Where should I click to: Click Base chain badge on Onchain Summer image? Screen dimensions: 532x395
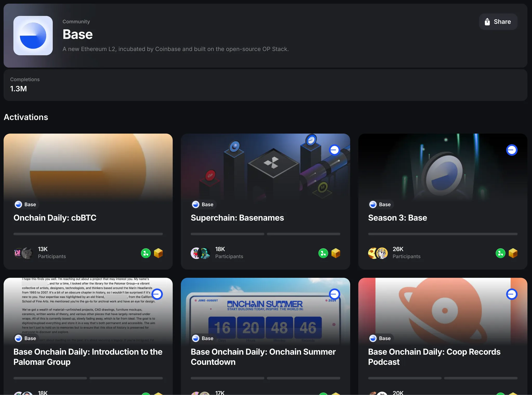pos(334,294)
